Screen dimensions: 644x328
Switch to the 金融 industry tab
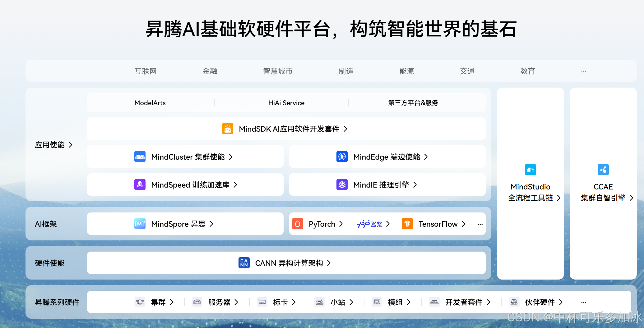[x=210, y=71]
